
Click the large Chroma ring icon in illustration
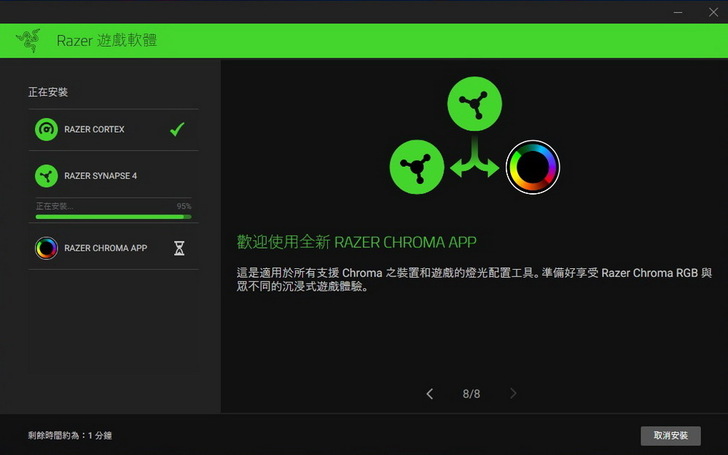(533, 167)
